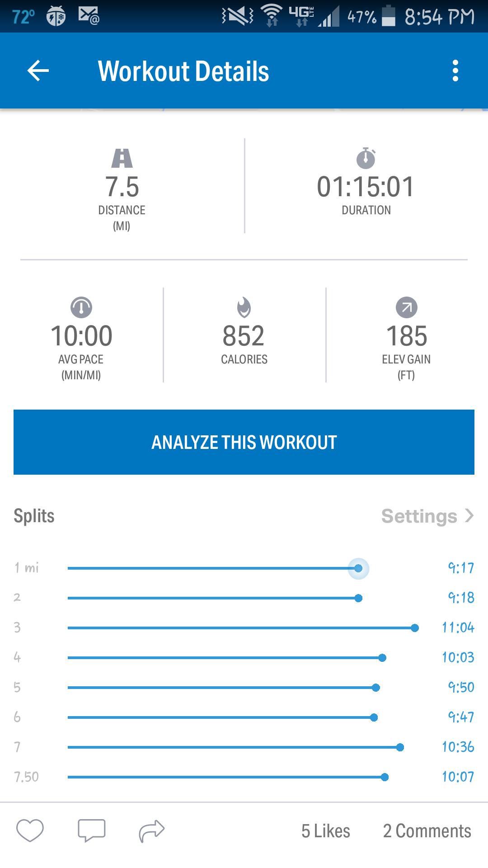
Task: Tap the calories flame icon
Action: [x=244, y=308]
